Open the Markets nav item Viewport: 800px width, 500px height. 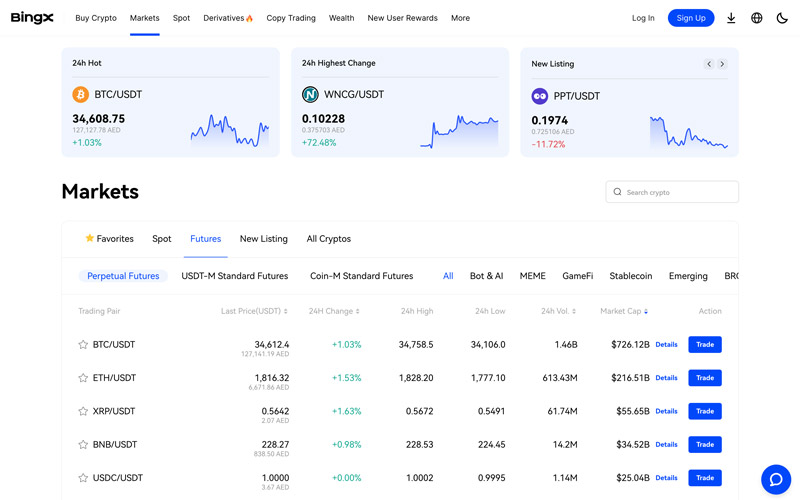coord(144,18)
